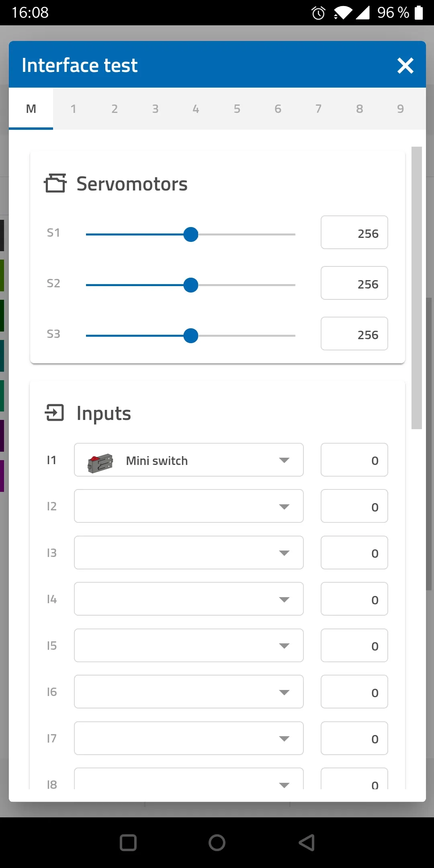Screen dimensions: 434x868
Task: Open the I1 Mini switch dropdown
Action: [284, 460]
